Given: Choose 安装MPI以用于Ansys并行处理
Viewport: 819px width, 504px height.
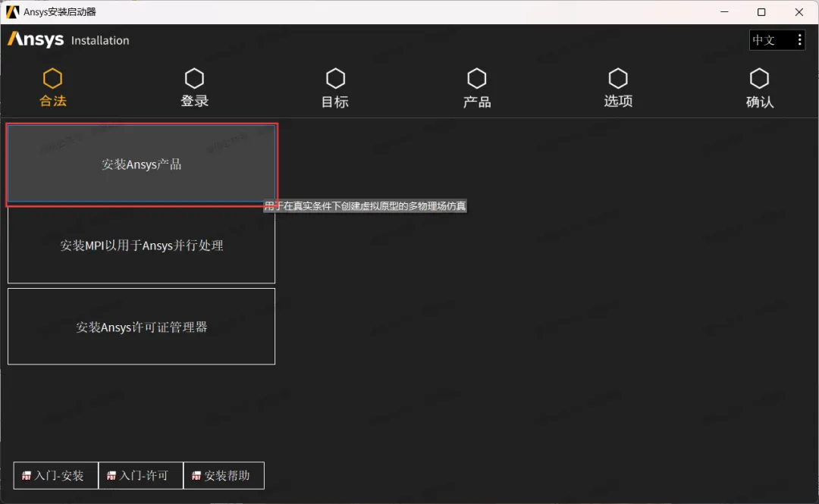Looking at the screenshot, I should [142, 246].
